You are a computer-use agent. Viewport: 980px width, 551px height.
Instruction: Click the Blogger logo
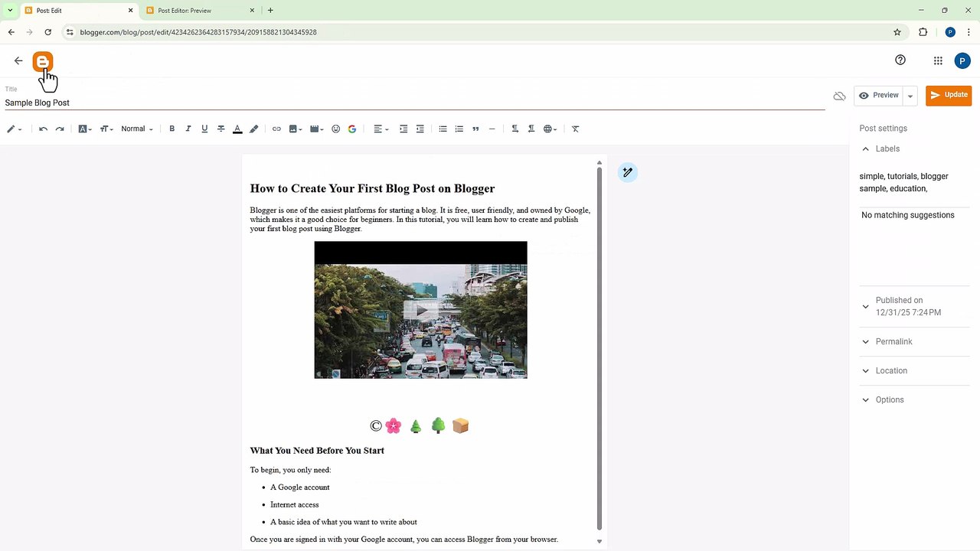pos(43,61)
